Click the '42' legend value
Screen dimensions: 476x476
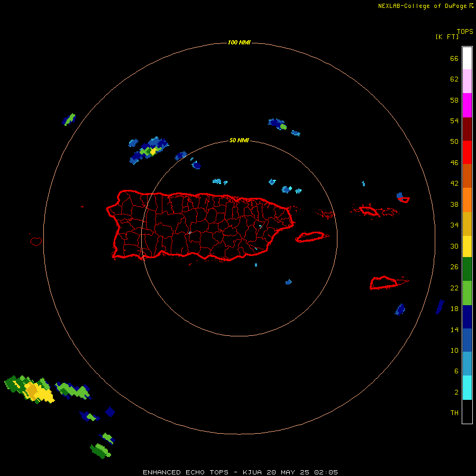click(x=454, y=184)
